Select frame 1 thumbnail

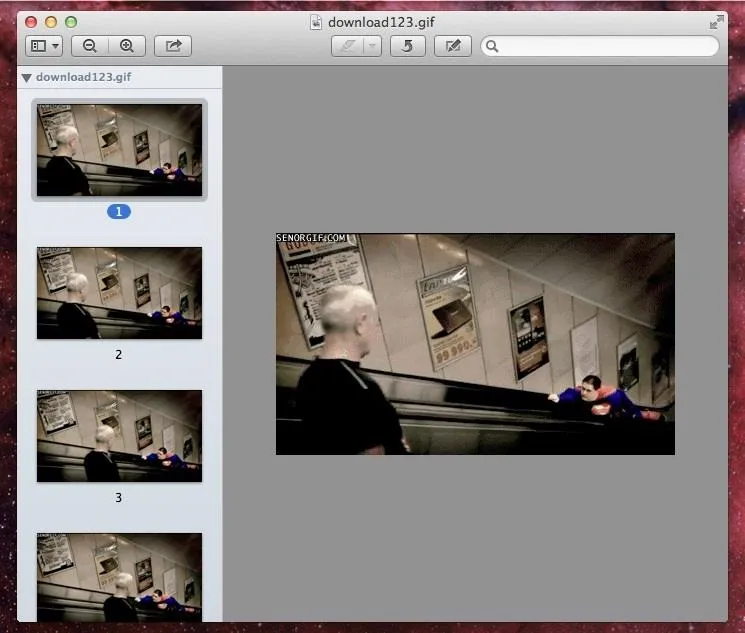coord(119,150)
